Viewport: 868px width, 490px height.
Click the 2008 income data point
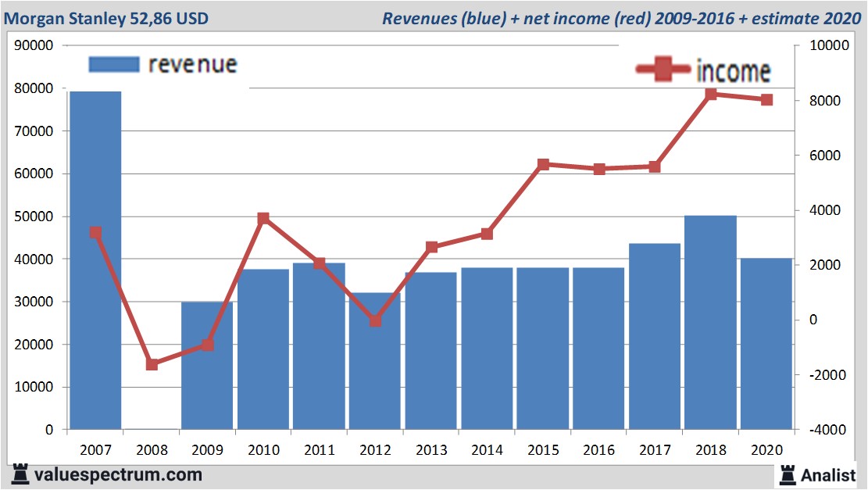(x=152, y=364)
